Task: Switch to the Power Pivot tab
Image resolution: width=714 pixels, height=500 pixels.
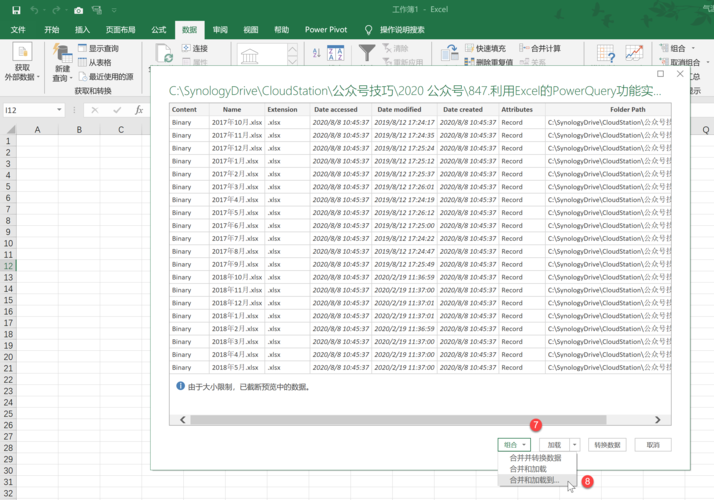Action: click(x=326, y=30)
